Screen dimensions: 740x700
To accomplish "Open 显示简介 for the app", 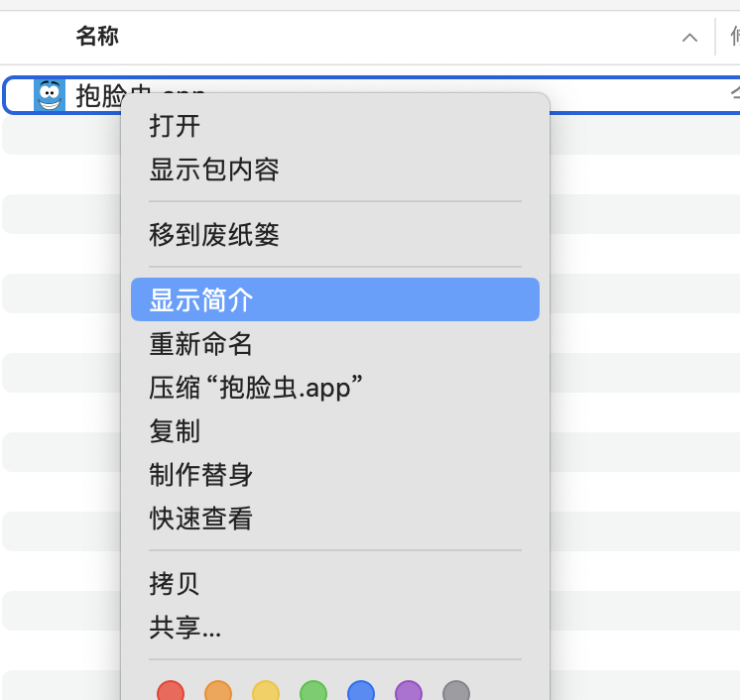I will (x=201, y=299).
